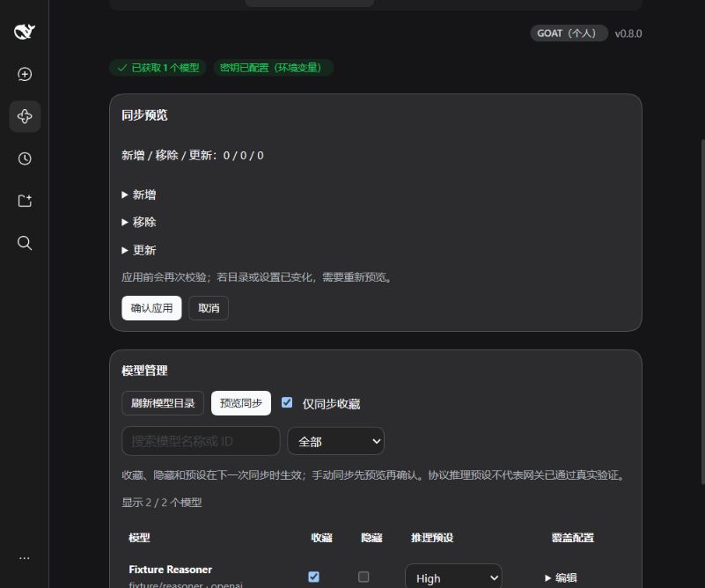The height and width of the screenshot is (588, 705).
Task: Expand the 移除 disclosure section
Action: click(x=139, y=222)
